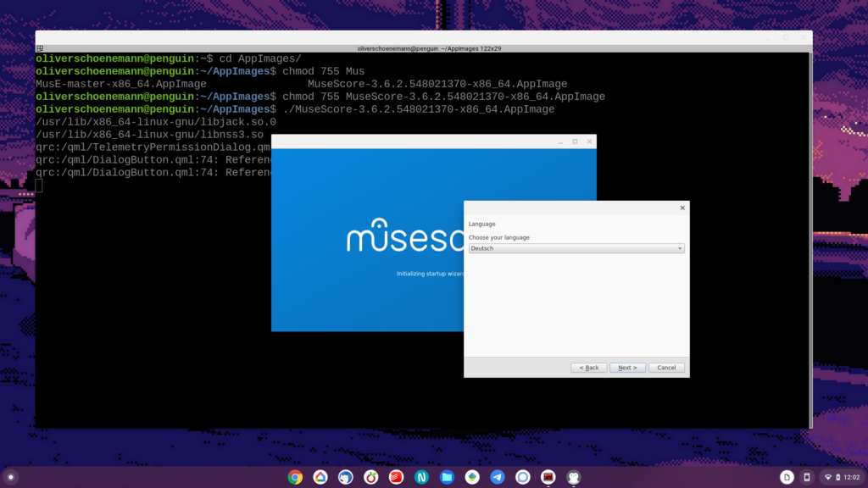Open the Deutsch language dropdown
The height and width of the screenshot is (488, 868).
(576, 248)
